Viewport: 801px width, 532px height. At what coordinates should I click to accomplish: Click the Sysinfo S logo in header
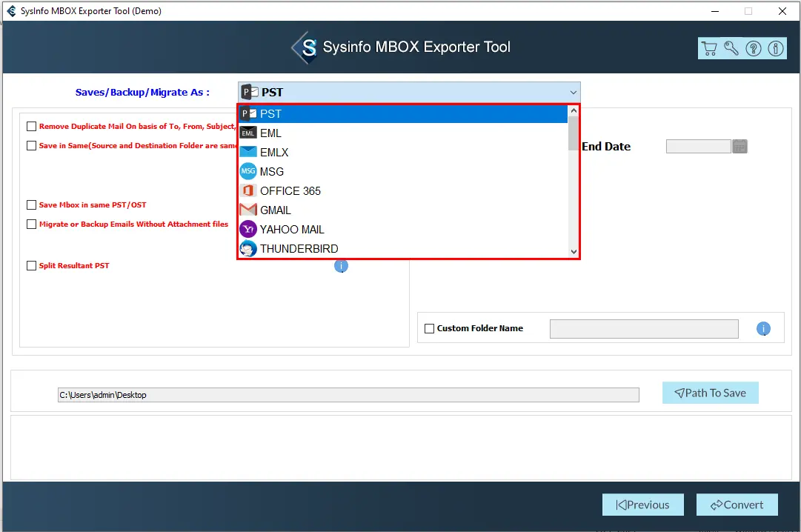tap(305, 47)
